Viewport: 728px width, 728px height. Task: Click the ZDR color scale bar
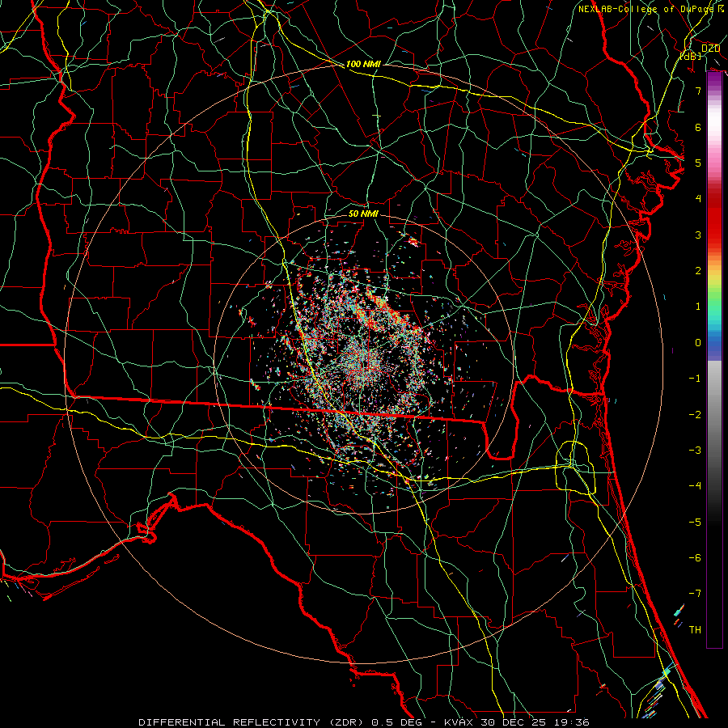tap(714, 360)
